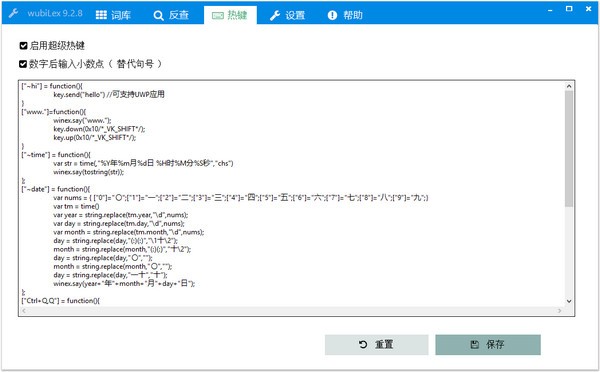Click the var day = string.replace line

click(x=119, y=224)
